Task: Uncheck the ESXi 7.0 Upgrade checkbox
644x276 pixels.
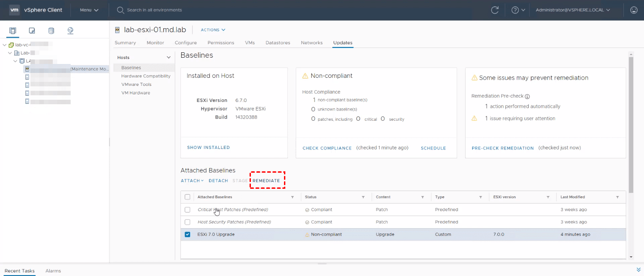Action: tap(187, 234)
